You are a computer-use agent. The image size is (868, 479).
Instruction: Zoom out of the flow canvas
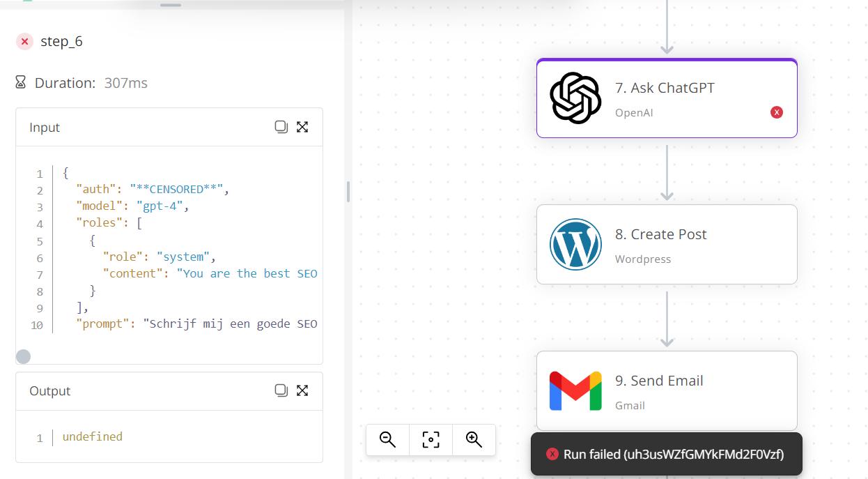tap(388, 439)
